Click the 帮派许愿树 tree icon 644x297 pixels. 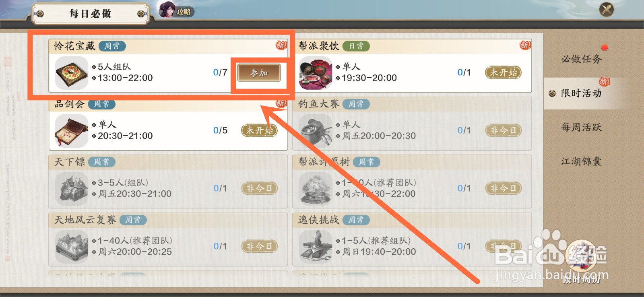click(x=316, y=189)
